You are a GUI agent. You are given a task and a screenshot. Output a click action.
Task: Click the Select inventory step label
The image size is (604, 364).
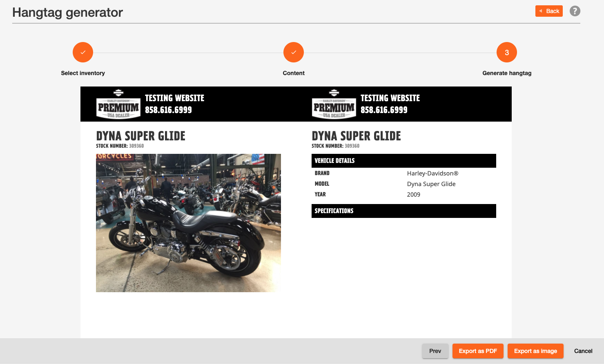(x=83, y=73)
